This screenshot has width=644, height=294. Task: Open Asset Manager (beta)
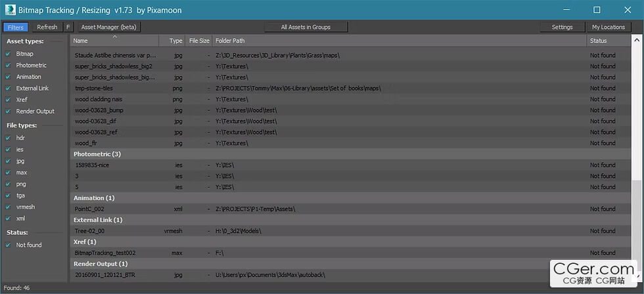point(108,27)
